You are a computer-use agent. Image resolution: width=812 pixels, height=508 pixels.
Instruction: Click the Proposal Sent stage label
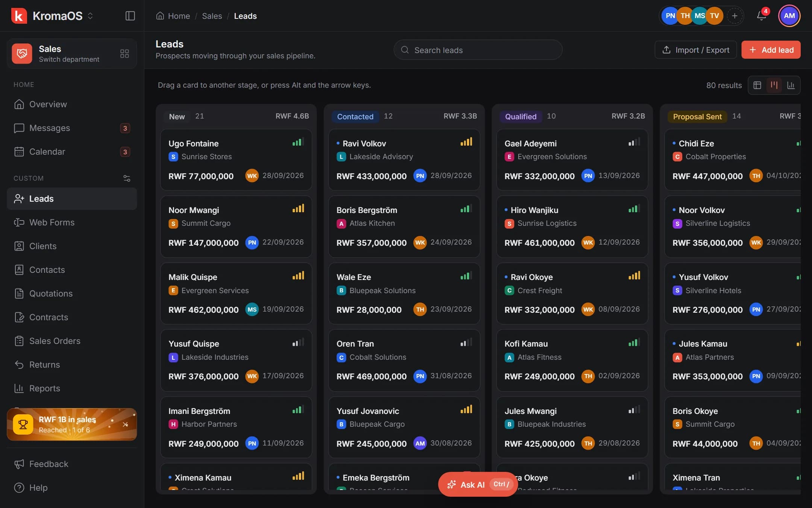pyautogui.click(x=697, y=117)
